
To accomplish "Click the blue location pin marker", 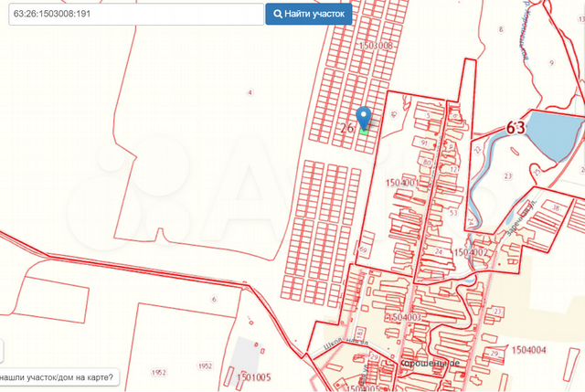I will pyautogui.click(x=364, y=118).
